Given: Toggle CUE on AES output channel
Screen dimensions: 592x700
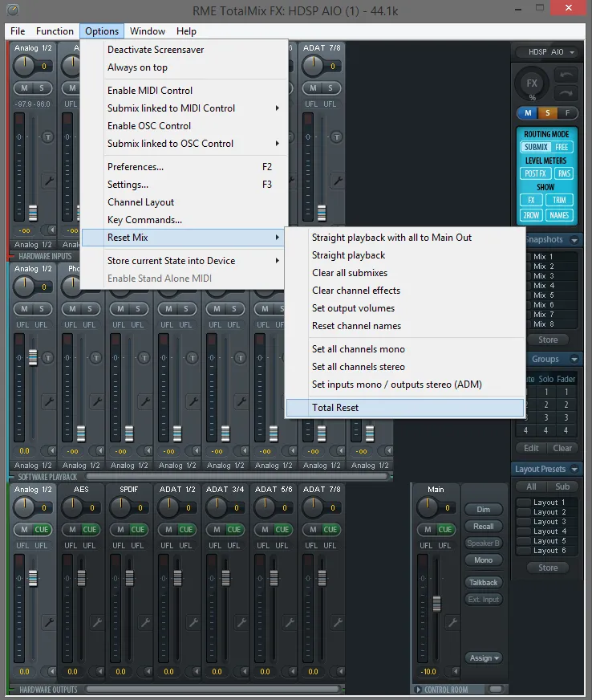Looking at the screenshot, I should [x=90, y=529].
